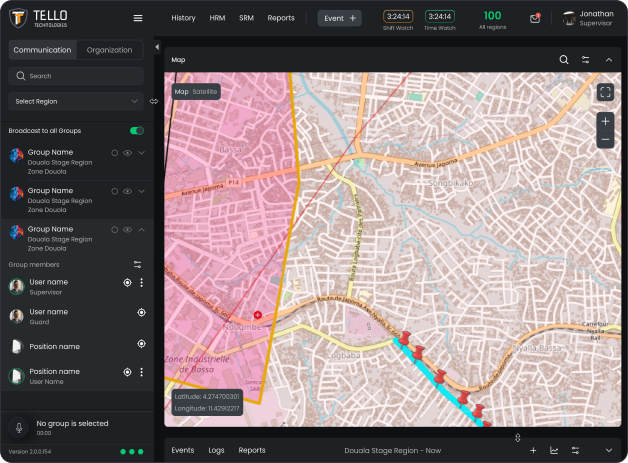Locate second Position name with User Name

point(127,372)
